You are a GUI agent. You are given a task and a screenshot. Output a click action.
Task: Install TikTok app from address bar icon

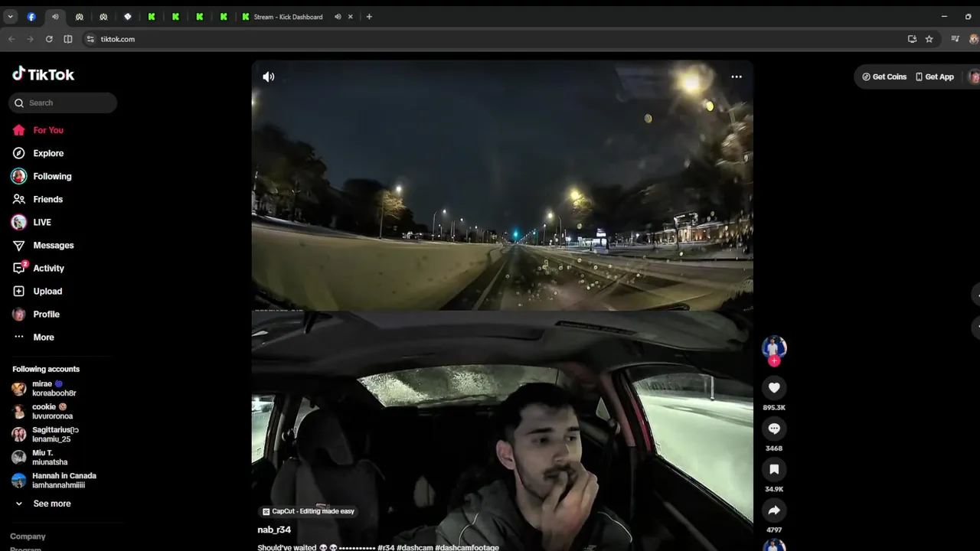pos(912,39)
